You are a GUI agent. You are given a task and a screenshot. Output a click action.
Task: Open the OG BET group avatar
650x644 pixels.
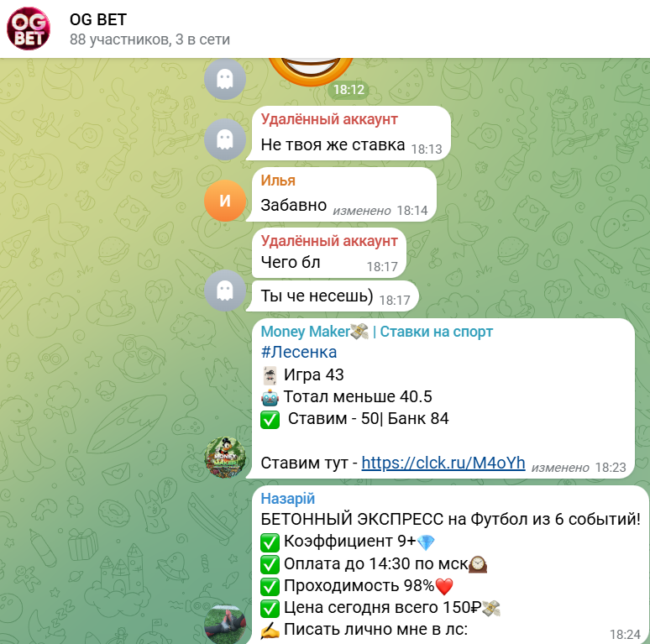click(x=29, y=29)
